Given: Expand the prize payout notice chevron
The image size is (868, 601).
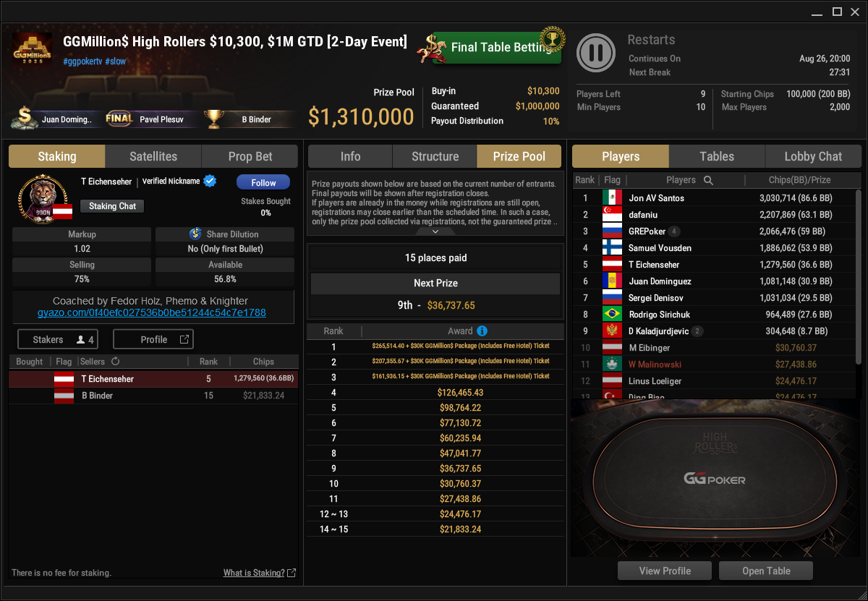Looking at the screenshot, I should coord(435,231).
